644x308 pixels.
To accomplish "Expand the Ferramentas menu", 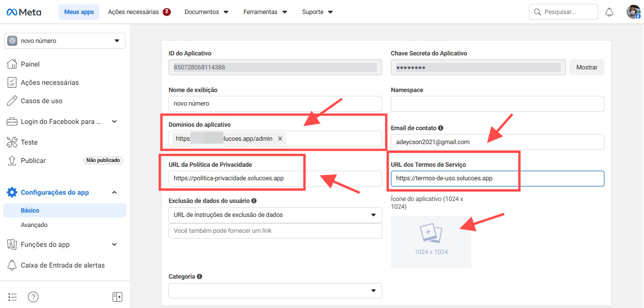I will (x=265, y=12).
